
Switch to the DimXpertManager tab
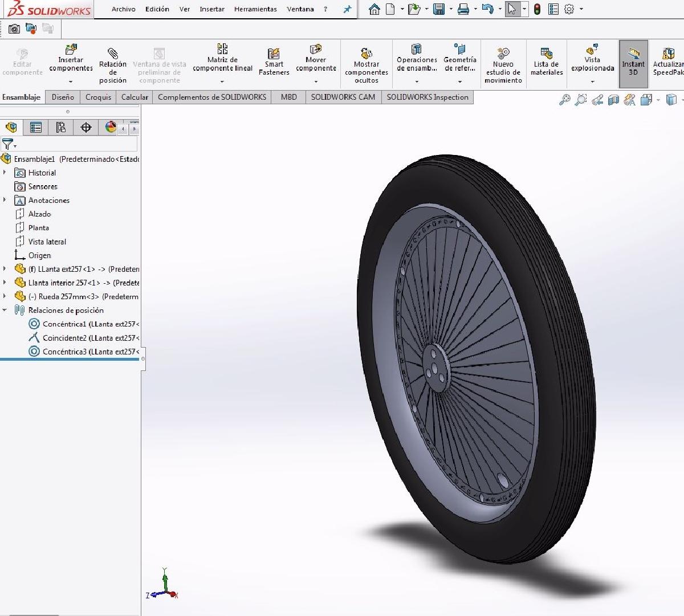pos(86,127)
